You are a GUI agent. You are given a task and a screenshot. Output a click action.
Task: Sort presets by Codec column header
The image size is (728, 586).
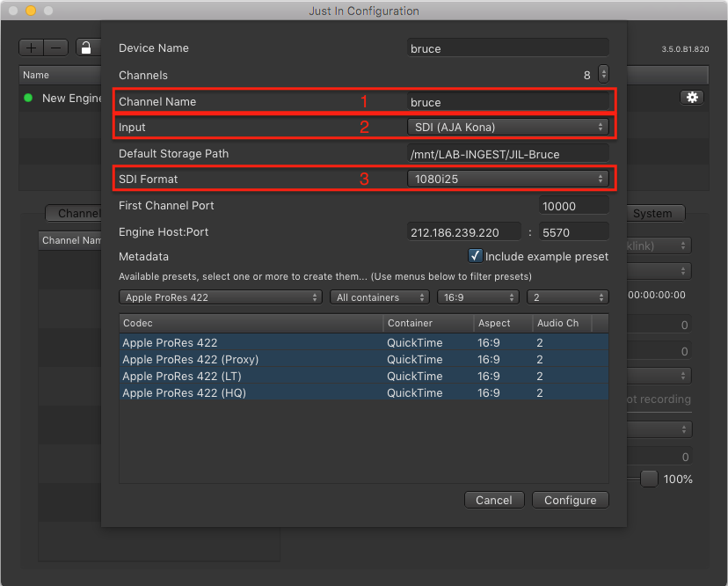coord(251,323)
